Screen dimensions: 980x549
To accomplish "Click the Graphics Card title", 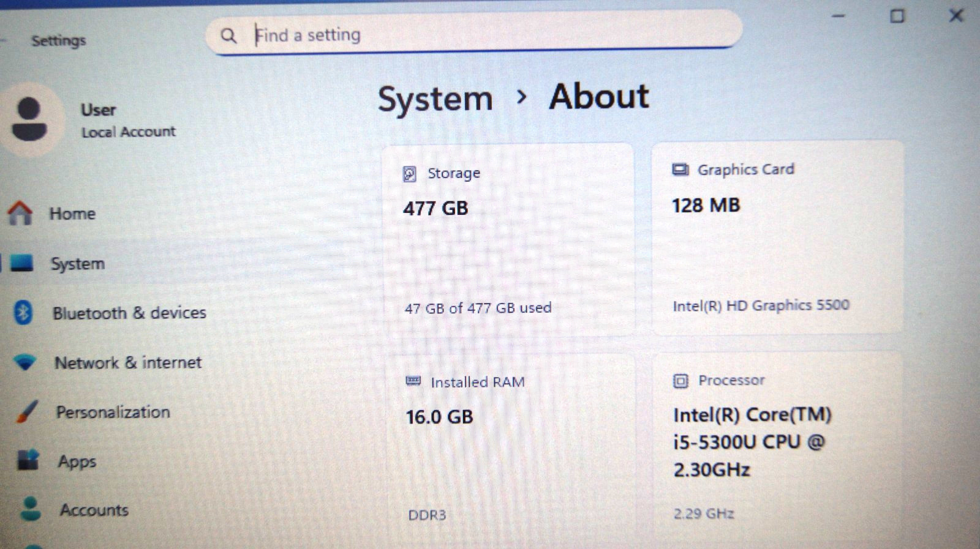I will pyautogui.click(x=745, y=170).
